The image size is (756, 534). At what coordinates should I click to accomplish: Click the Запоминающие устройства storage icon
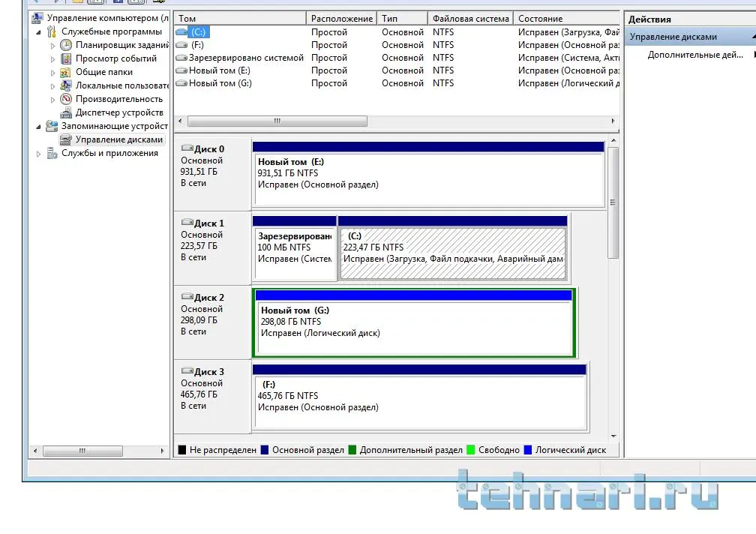click(x=52, y=126)
